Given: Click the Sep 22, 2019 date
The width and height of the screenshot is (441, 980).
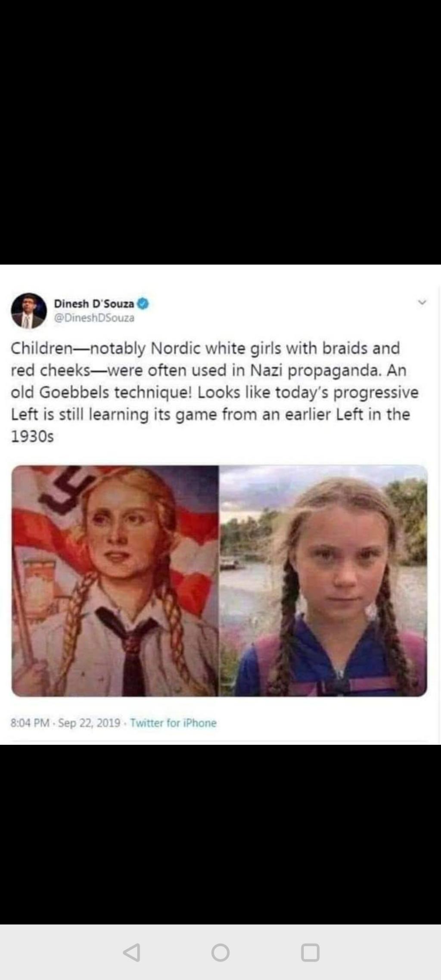Looking at the screenshot, I should [89, 723].
